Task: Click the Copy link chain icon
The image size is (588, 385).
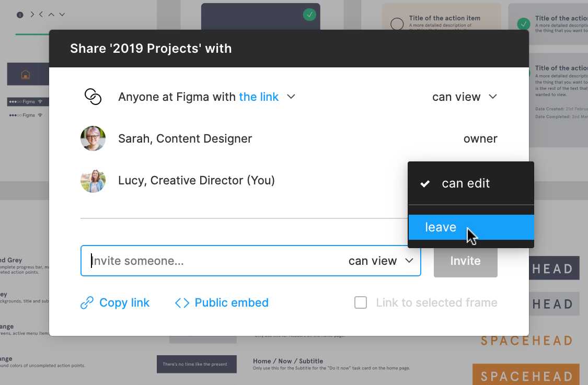Action: (x=87, y=303)
